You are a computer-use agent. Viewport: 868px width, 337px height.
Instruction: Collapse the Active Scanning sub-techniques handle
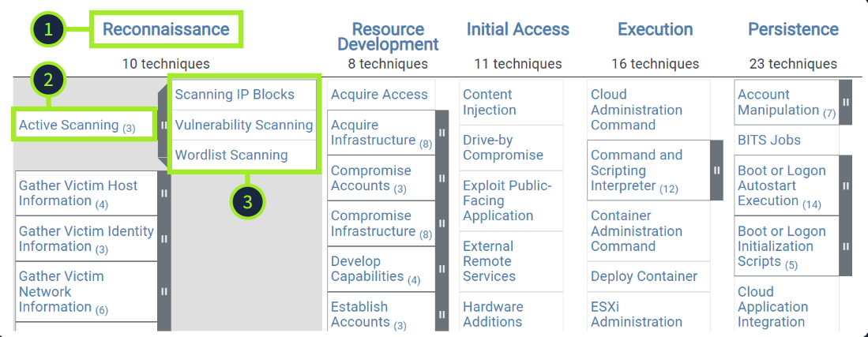164,125
